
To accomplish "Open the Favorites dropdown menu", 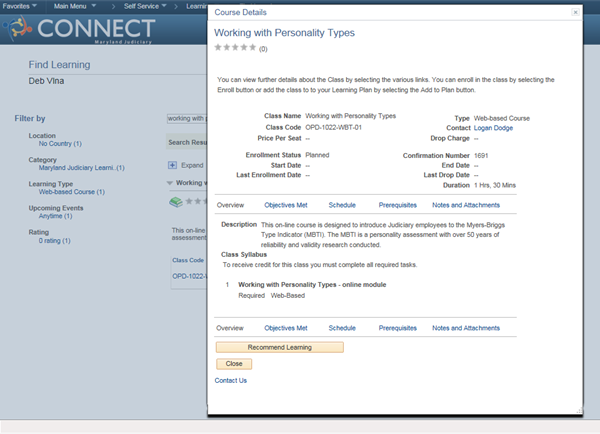I will click(20, 5).
